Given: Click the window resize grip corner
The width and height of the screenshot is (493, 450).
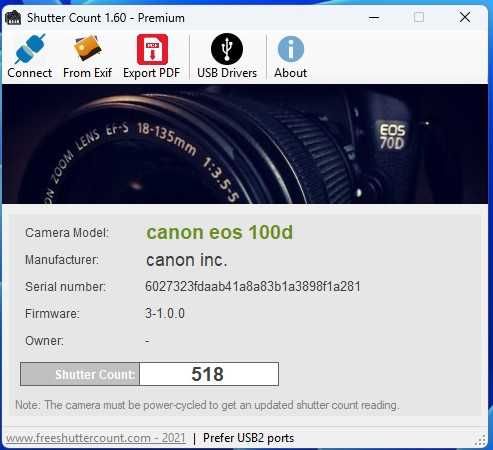Looking at the screenshot, I should click(x=480, y=440).
